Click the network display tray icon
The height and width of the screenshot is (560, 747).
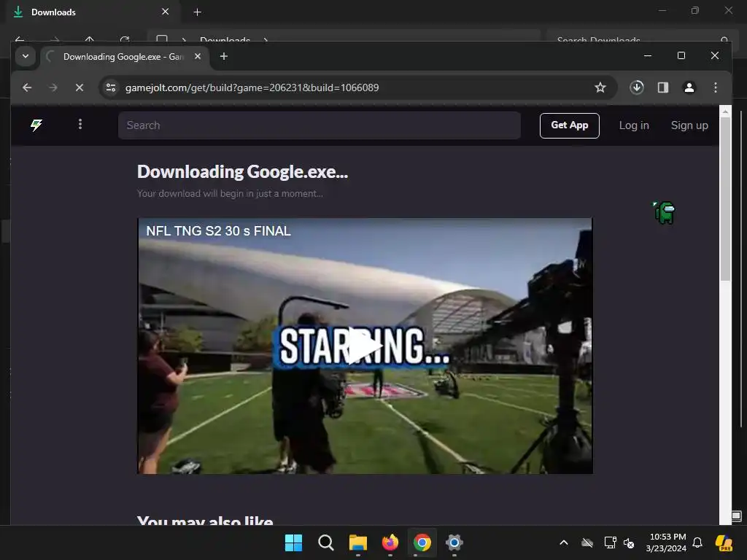click(x=610, y=542)
